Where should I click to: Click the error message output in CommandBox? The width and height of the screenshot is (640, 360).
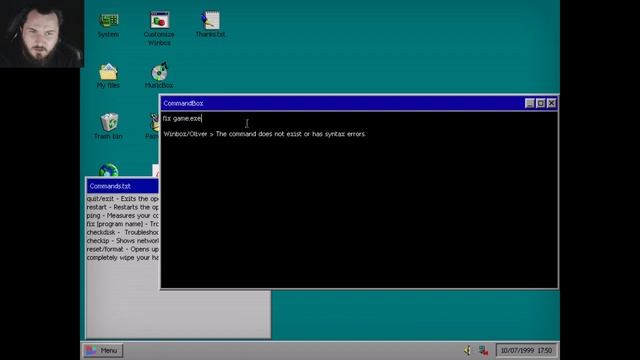[x=264, y=134]
